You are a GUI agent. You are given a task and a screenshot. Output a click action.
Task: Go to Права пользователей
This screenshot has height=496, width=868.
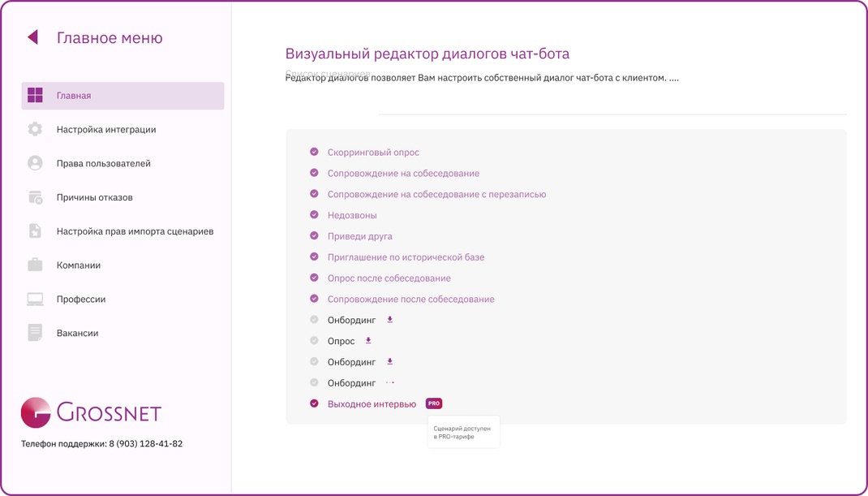point(104,163)
